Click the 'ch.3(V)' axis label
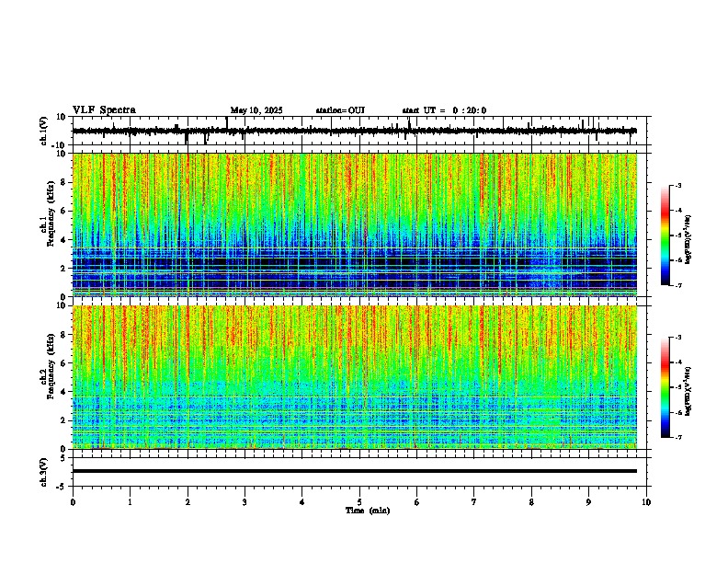Image resolution: width=728 pixels, height=563 pixels. [44, 473]
